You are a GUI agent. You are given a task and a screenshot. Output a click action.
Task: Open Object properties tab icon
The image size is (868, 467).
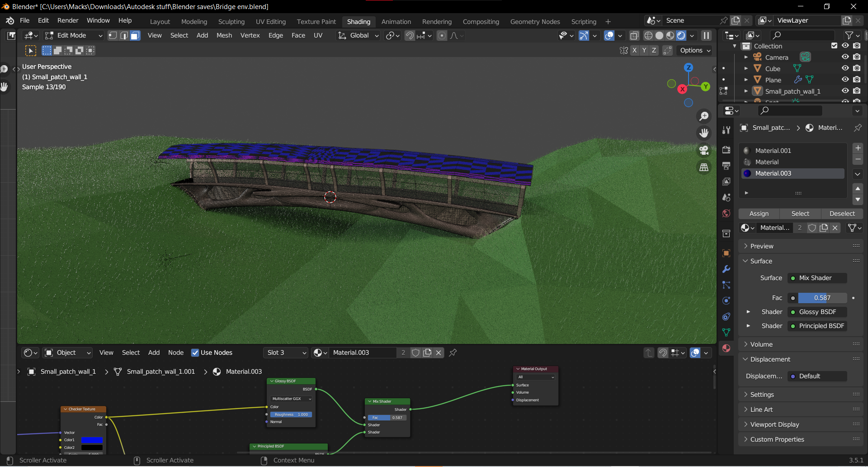[726, 253]
